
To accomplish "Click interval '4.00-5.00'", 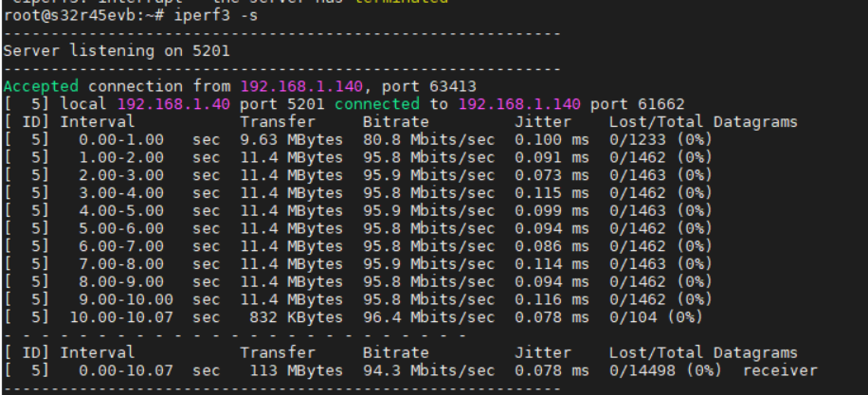I will [121, 210].
